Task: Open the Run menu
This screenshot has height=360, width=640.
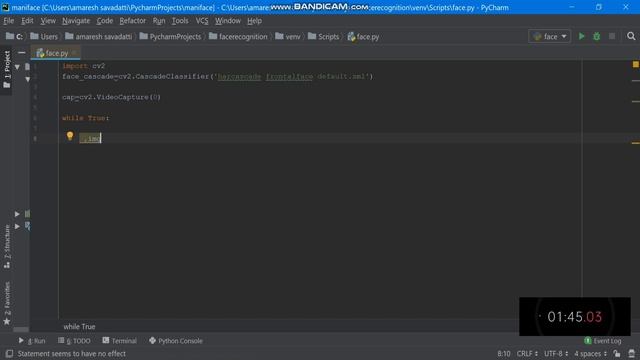Action: coord(159,21)
